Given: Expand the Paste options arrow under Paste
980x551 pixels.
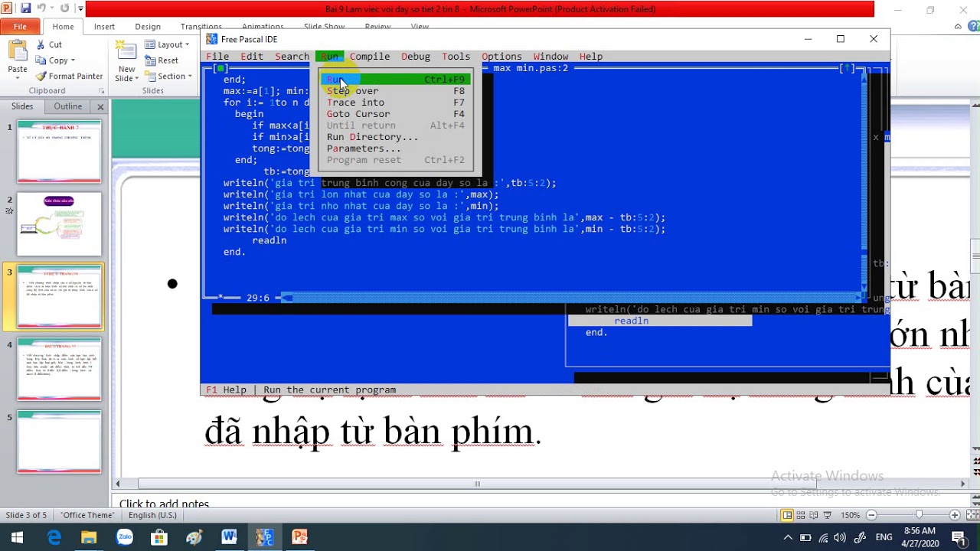Looking at the screenshot, I should click(x=18, y=78).
